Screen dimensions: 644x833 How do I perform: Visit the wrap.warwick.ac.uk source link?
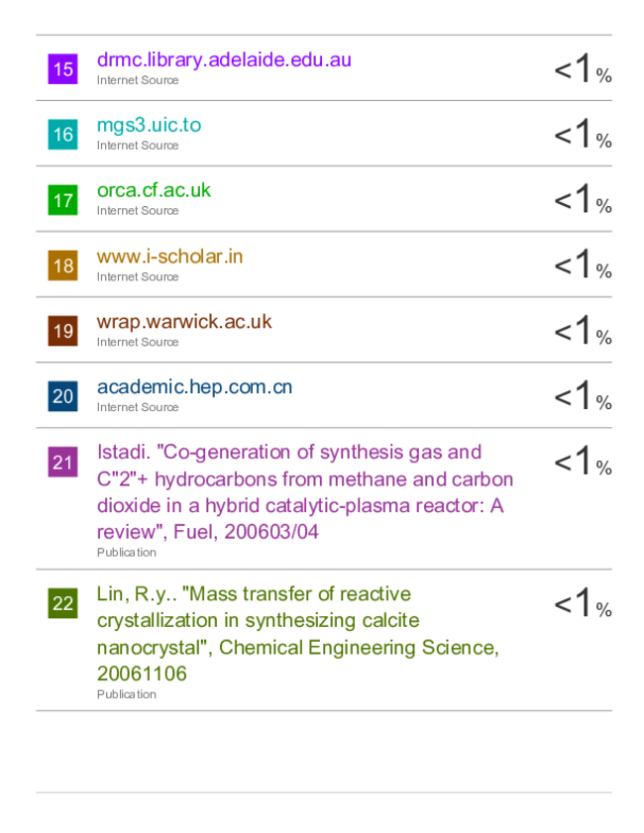pyautogui.click(x=184, y=322)
